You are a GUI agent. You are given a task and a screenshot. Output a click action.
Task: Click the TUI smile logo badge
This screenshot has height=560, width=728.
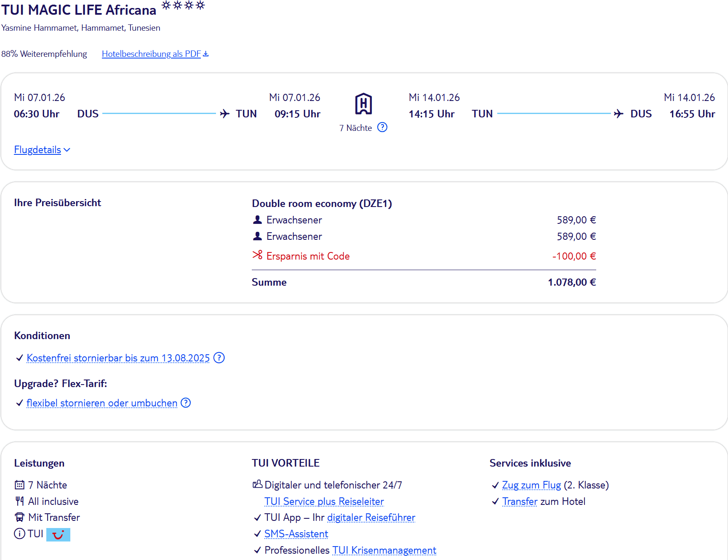[58, 534]
